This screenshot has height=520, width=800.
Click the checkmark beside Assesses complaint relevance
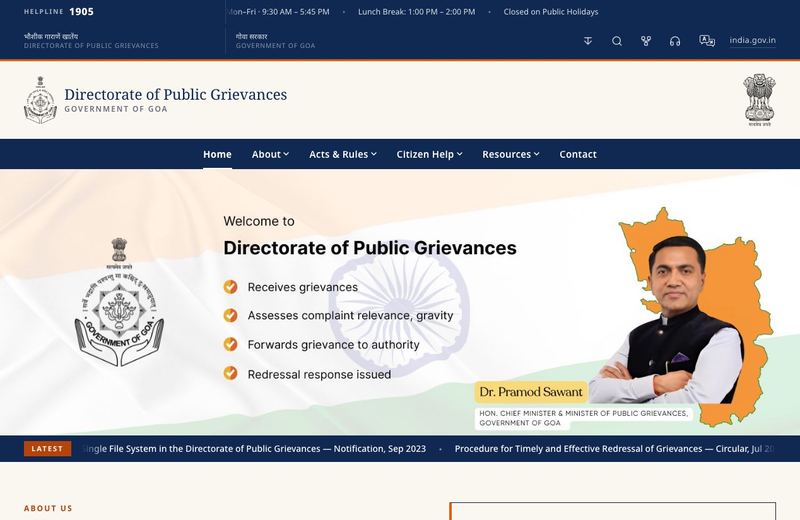pyautogui.click(x=231, y=315)
